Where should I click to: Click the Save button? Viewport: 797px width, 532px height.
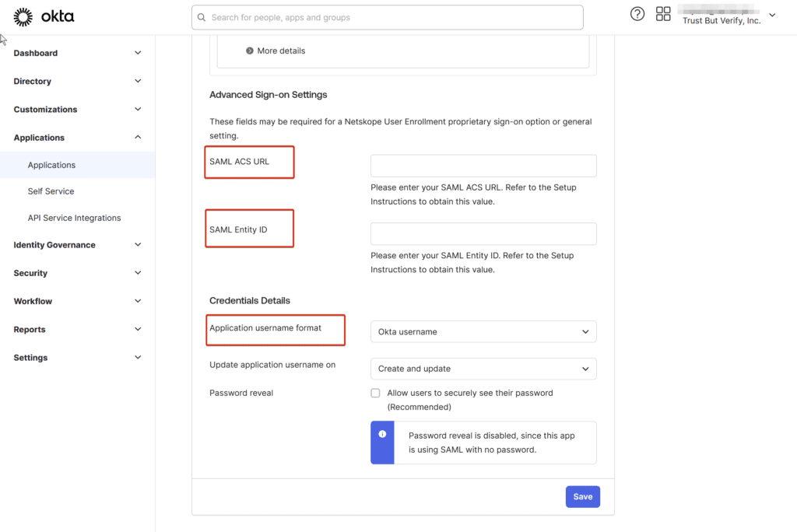coord(582,496)
